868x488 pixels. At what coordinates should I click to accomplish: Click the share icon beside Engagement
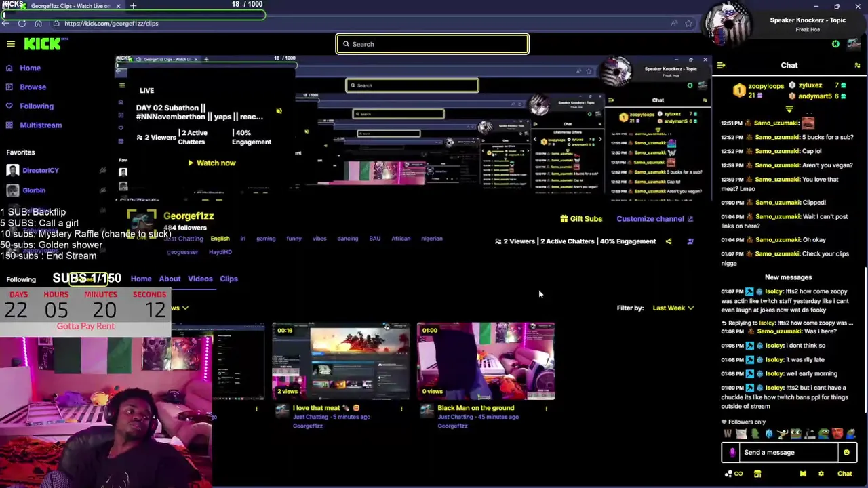click(669, 241)
